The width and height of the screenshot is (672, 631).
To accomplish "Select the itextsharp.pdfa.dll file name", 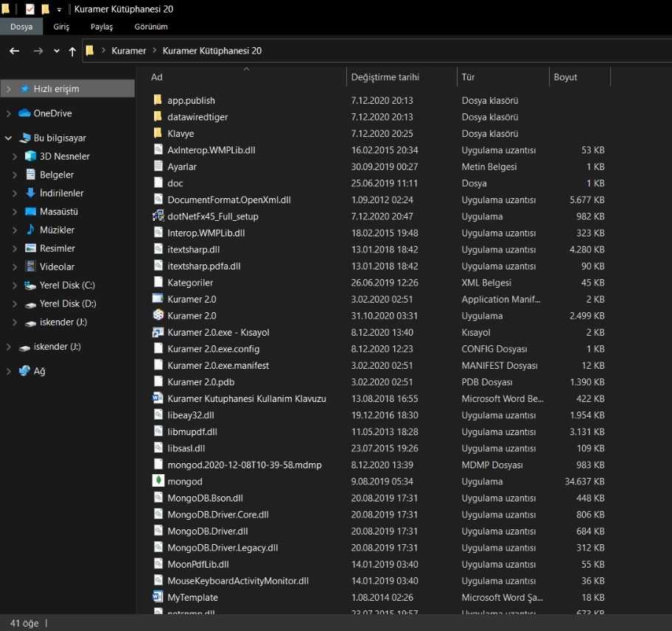I will pyautogui.click(x=204, y=266).
